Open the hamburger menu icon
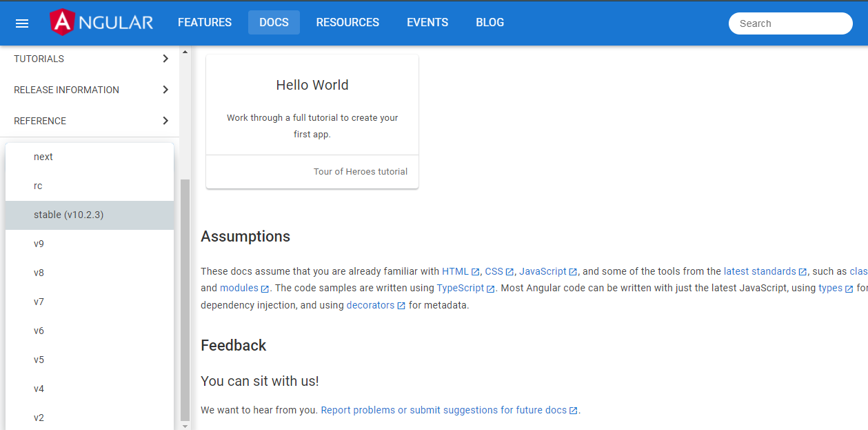The height and width of the screenshot is (430, 868). (x=22, y=23)
